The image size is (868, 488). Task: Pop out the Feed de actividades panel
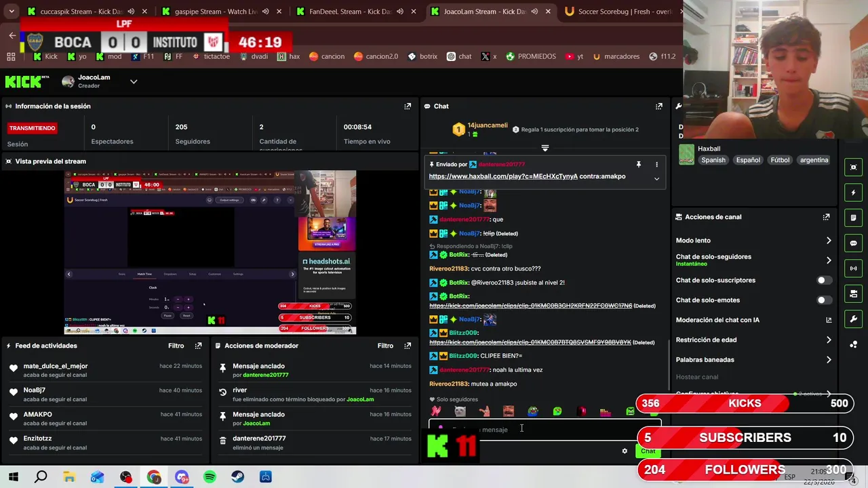click(x=198, y=346)
